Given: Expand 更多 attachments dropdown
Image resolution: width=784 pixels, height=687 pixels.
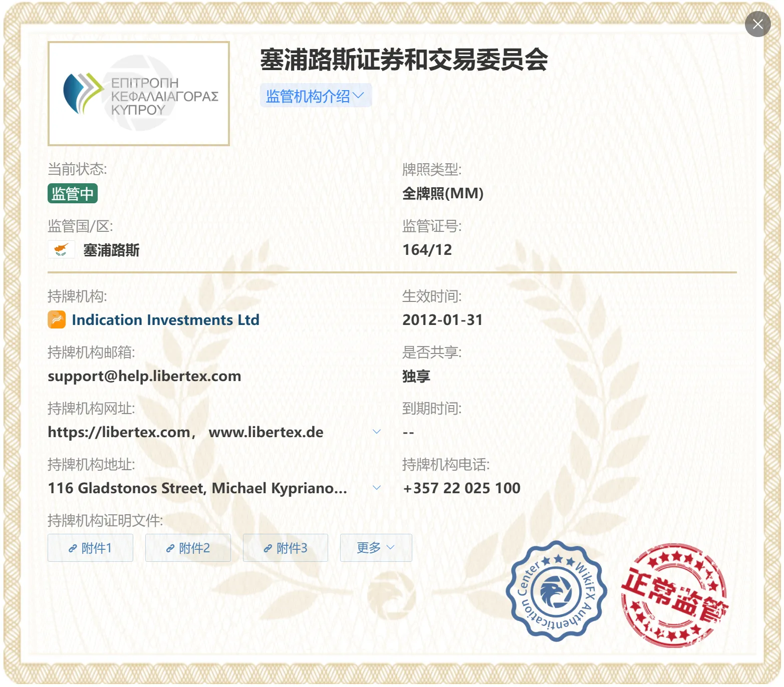Looking at the screenshot, I should pos(376,548).
